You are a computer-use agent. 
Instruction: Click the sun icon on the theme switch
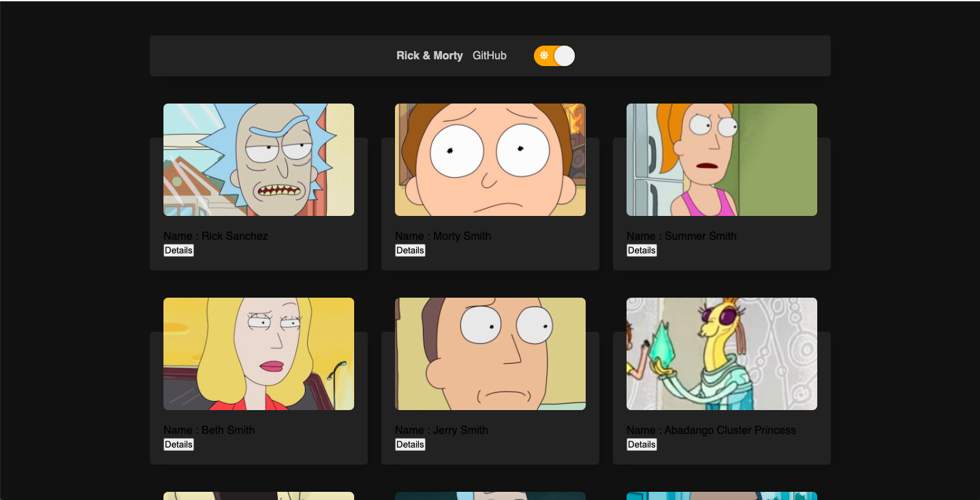tap(544, 56)
